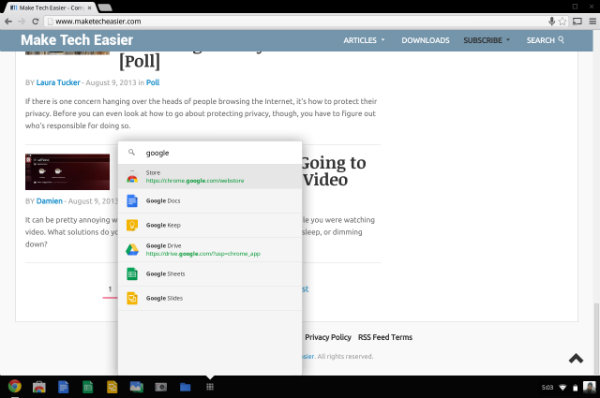
Task: Click the Google Sheets result icon
Action: click(132, 274)
